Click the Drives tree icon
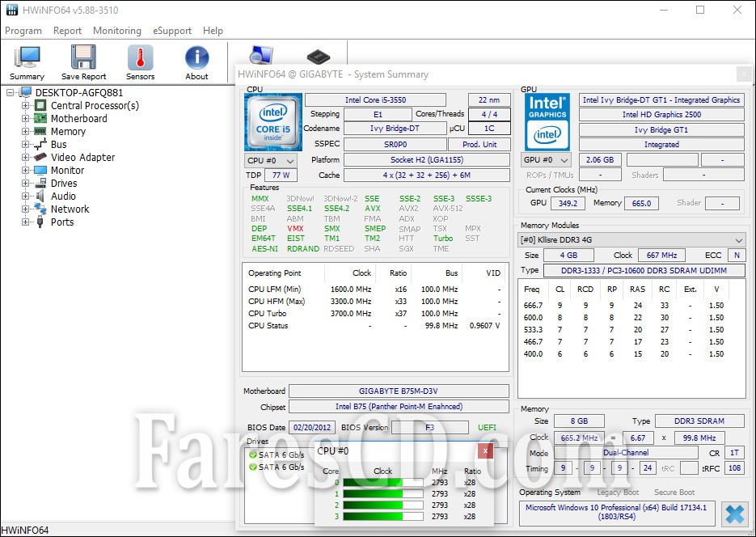Viewport: 756px width, 537px height. pyautogui.click(x=40, y=183)
